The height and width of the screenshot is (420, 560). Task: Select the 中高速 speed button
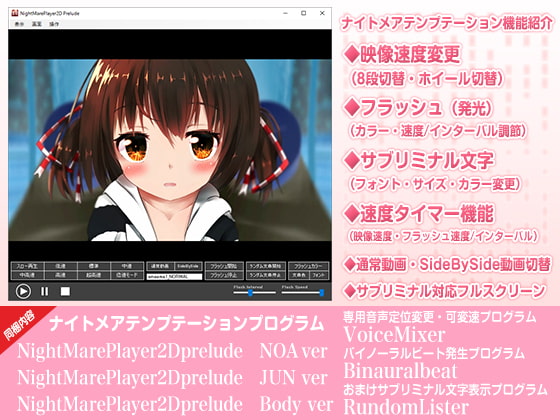(28, 275)
